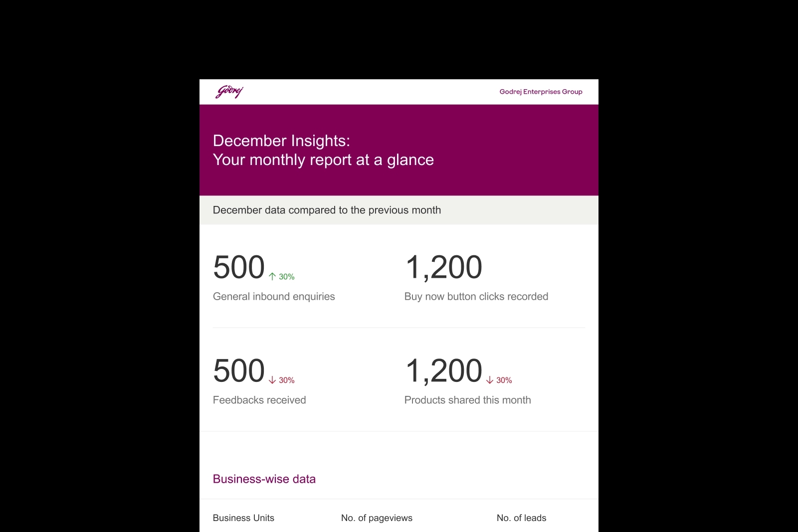Image resolution: width=798 pixels, height=532 pixels.
Task: Click the Business Units column header
Action: [x=243, y=518]
